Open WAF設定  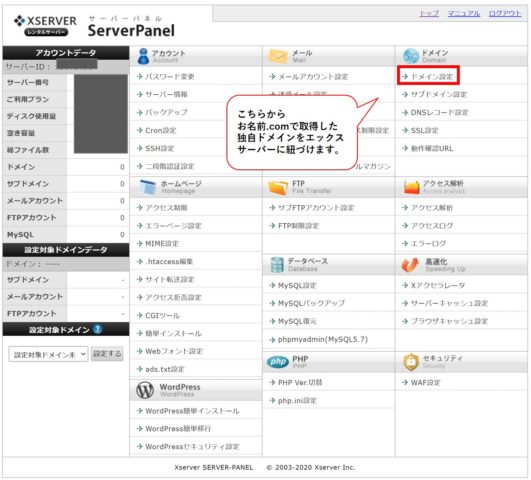[x=426, y=382]
